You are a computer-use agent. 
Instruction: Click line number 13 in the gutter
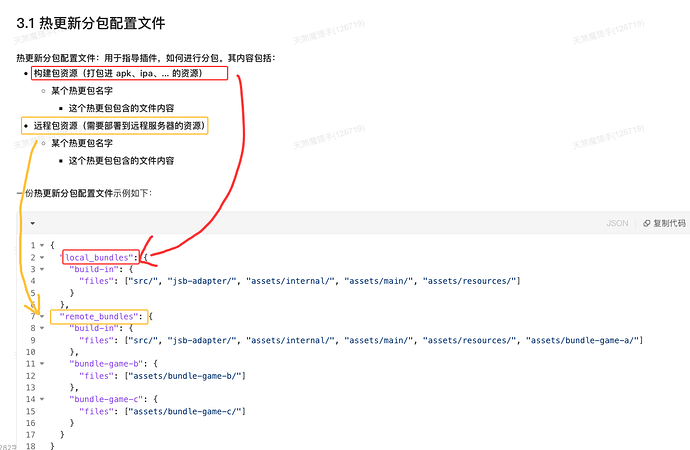[x=30, y=388]
